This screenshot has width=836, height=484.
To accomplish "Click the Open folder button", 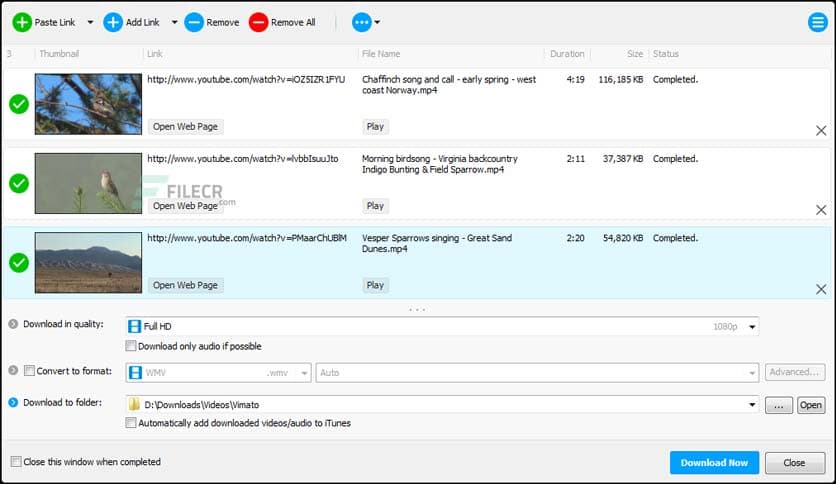I will pyautogui.click(x=810, y=405).
